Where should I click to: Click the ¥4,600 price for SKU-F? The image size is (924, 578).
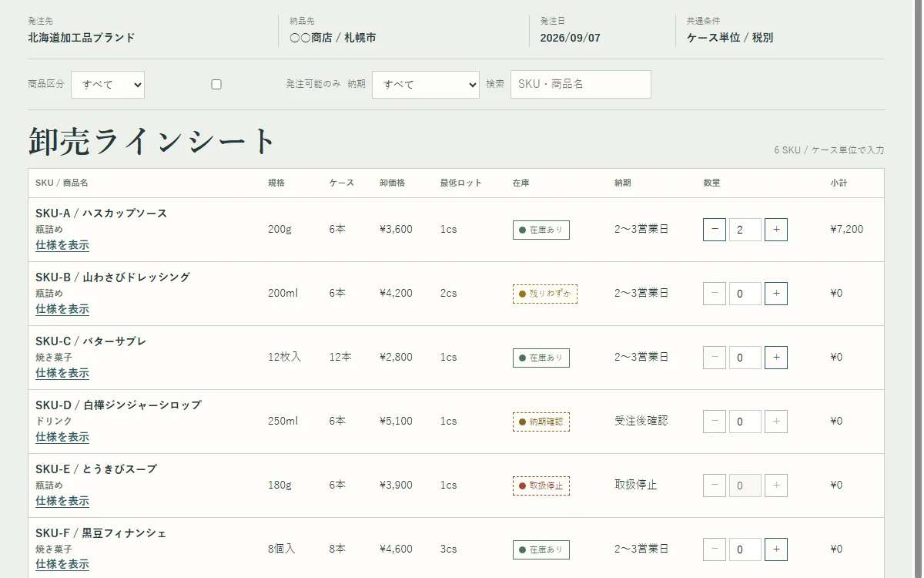click(396, 549)
